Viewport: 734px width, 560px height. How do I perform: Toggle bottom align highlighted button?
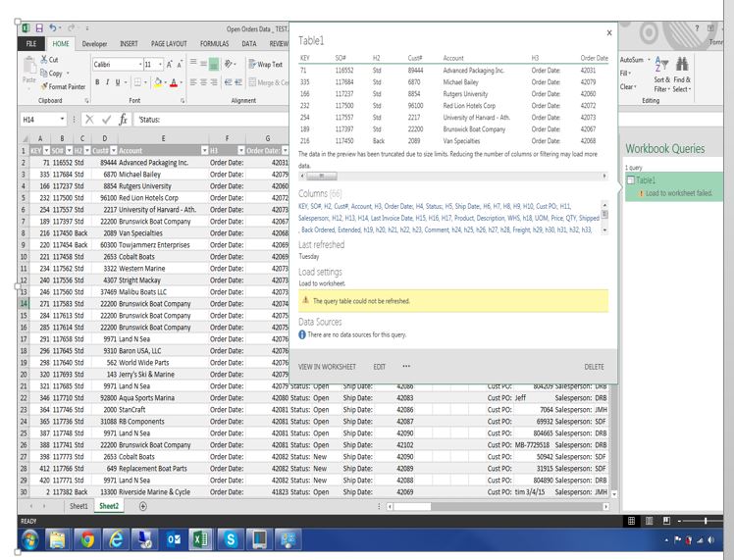[x=214, y=63]
